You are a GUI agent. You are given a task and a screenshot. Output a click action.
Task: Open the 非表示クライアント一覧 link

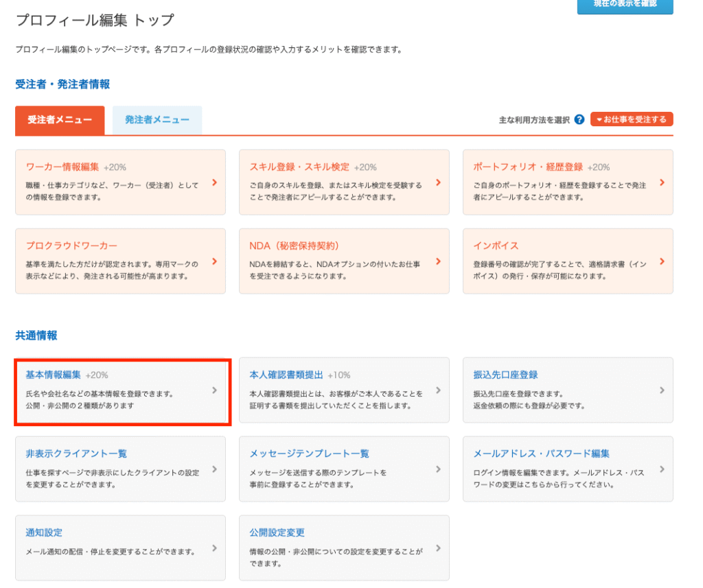(76, 454)
